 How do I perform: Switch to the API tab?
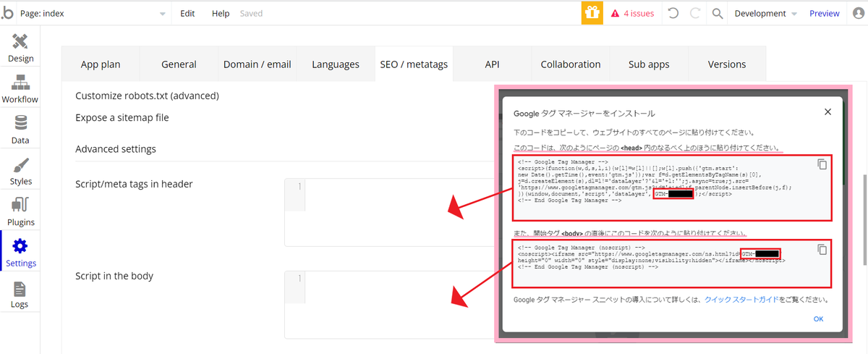pos(492,64)
